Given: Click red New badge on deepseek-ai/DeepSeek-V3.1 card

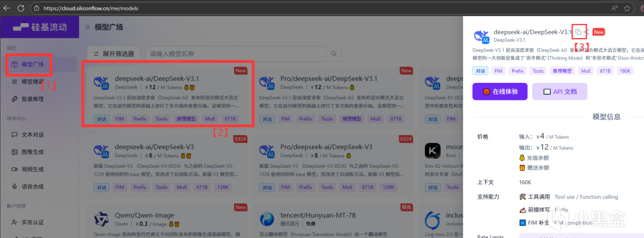Looking at the screenshot, I should point(241,71).
